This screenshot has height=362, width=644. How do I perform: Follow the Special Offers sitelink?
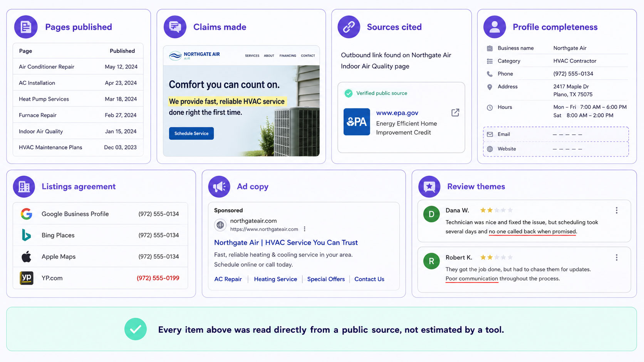326,279
